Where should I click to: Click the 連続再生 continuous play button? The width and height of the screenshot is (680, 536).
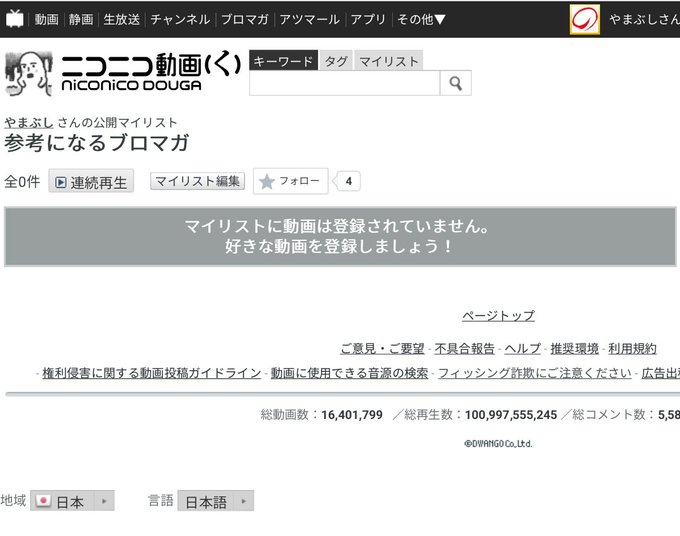91,182
